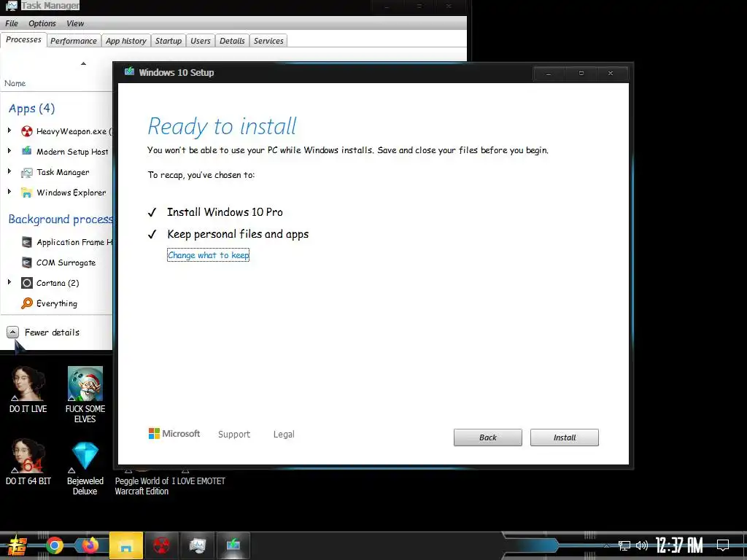
Task: Switch to Task Manager taskbar icon
Action: 197,545
